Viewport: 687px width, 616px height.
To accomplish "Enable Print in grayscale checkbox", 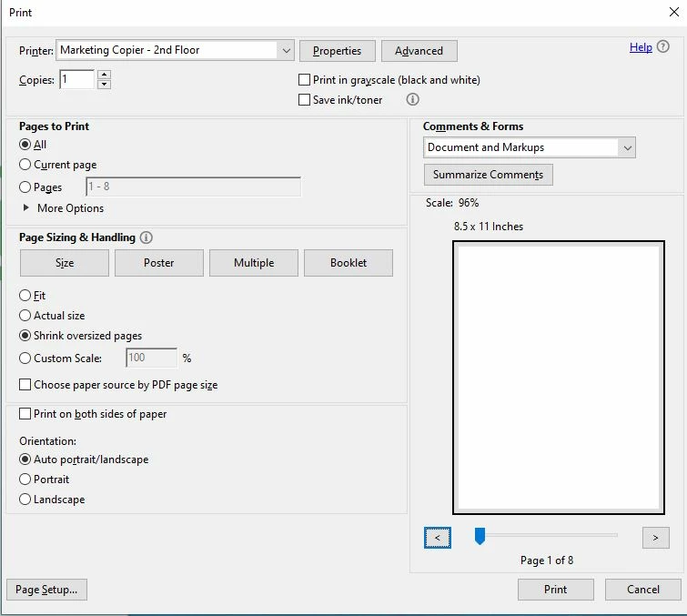I will click(x=304, y=80).
